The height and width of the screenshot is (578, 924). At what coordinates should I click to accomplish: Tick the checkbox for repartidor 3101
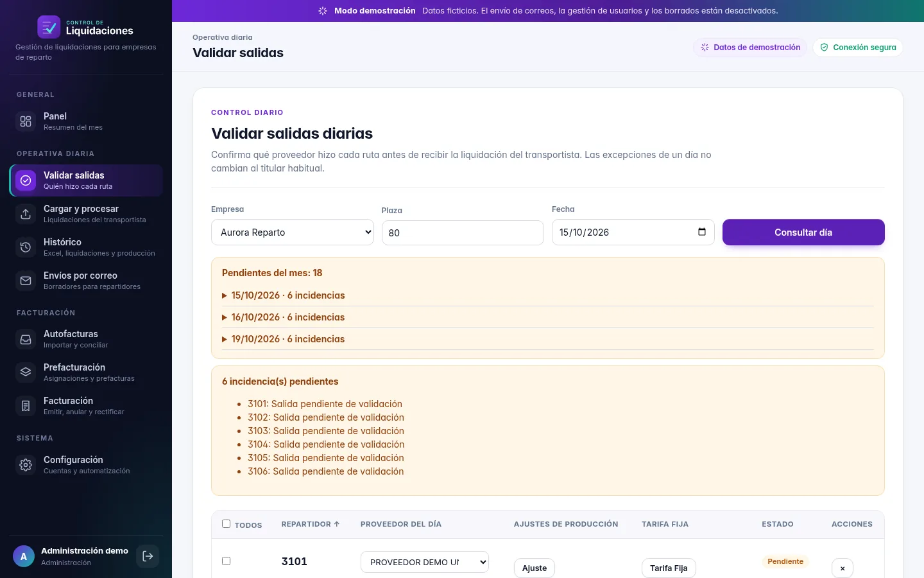[226, 561]
